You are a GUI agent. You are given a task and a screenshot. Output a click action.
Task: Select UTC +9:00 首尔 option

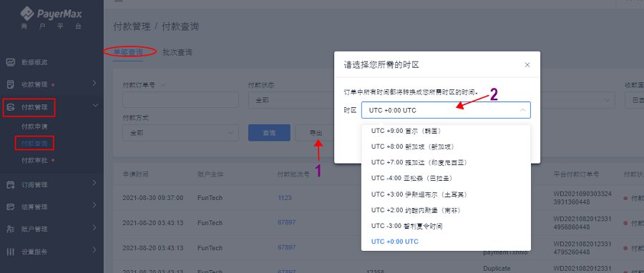[446, 131]
